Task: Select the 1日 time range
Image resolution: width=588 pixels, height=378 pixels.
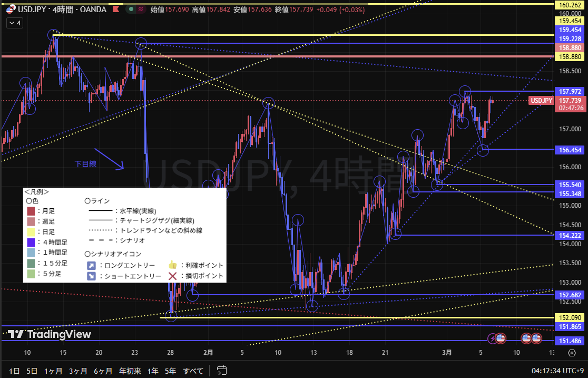Action: click(x=14, y=371)
